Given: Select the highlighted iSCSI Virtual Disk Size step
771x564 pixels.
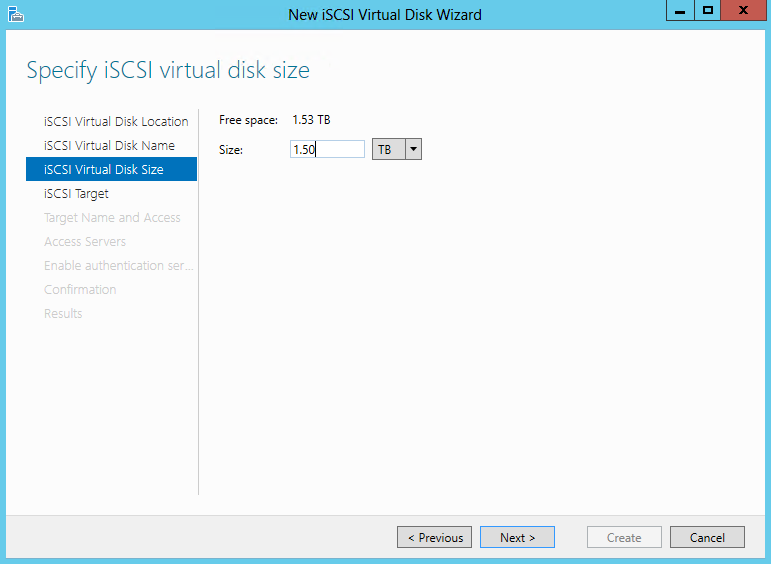Looking at the screenshot, I should coord(104,169).
